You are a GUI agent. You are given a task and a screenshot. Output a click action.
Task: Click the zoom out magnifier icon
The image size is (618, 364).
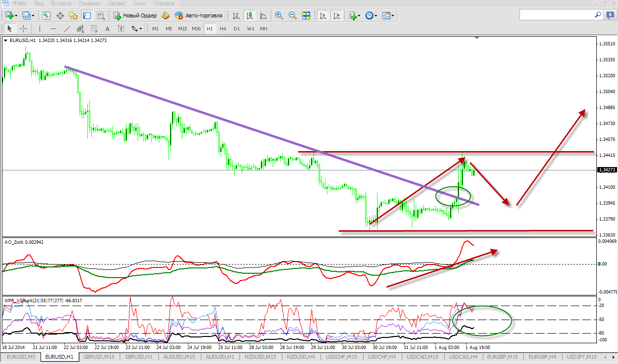(x=292, y=15)
